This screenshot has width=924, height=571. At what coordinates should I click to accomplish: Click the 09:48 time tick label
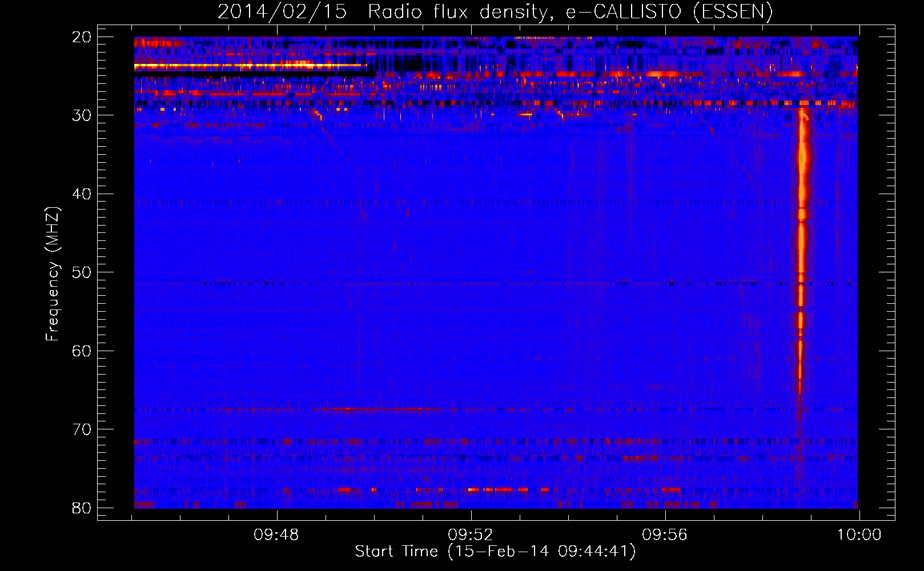(277, 535)
